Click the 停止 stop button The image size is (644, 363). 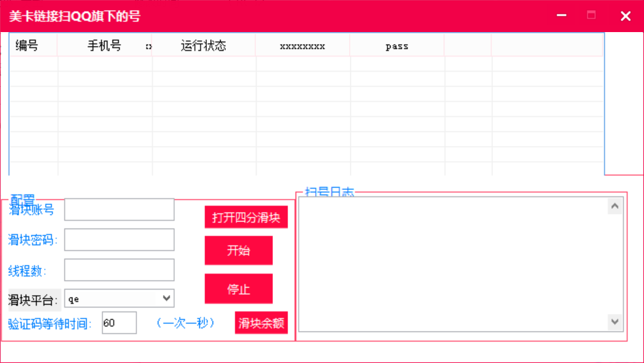tap(238, 288)
